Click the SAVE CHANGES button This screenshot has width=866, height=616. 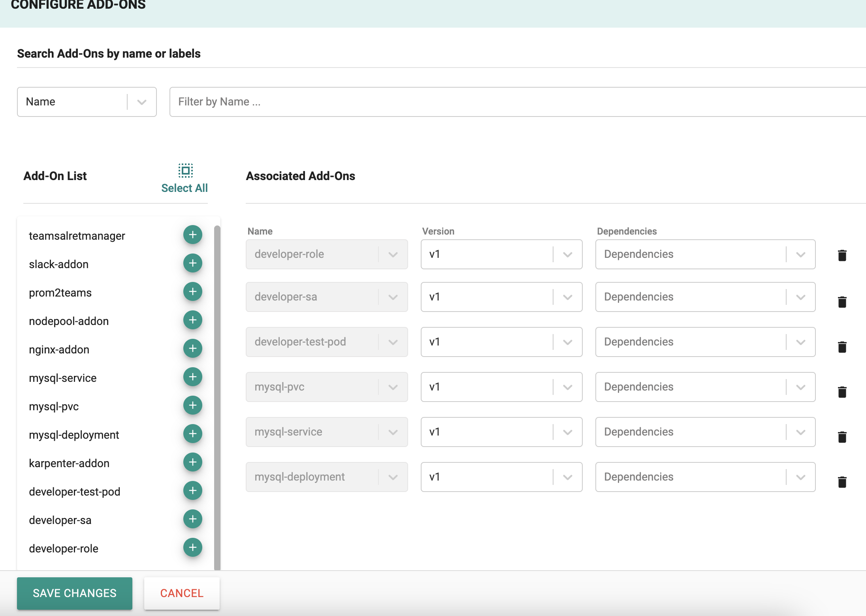pos(74,593)
